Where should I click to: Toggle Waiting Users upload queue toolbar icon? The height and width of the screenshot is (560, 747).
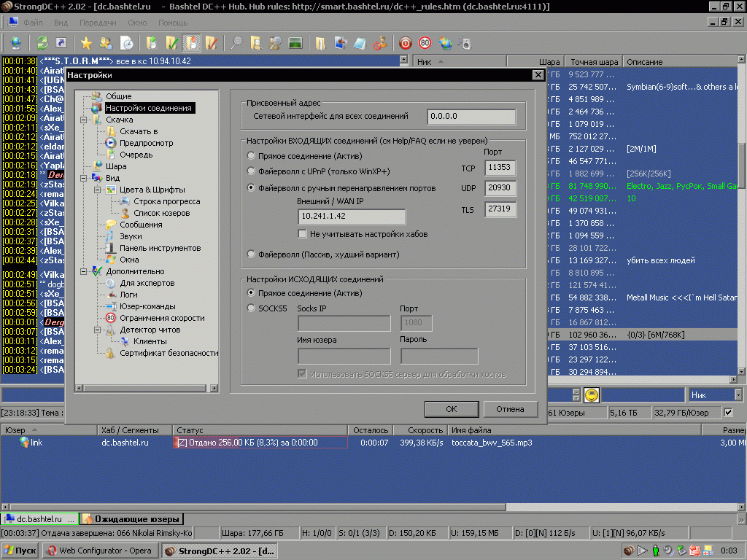pos(191,43)
